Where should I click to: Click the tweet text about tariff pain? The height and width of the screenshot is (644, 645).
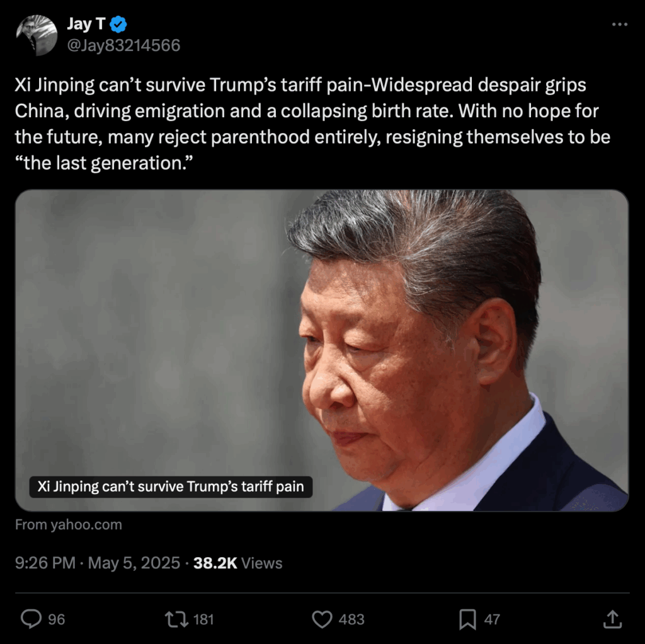[312, 124]
